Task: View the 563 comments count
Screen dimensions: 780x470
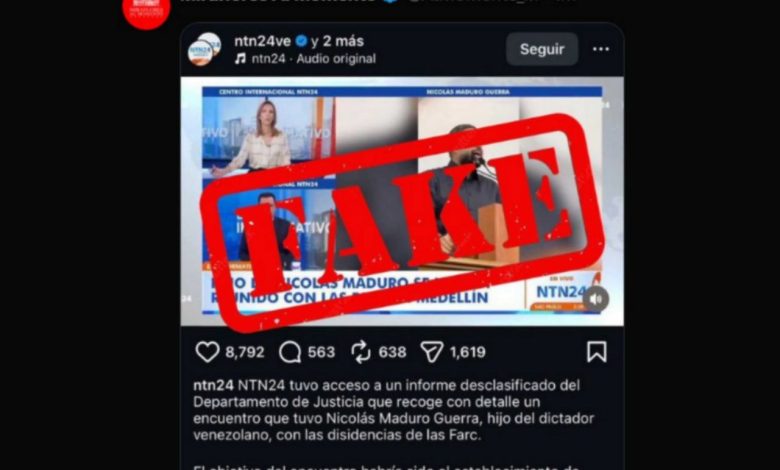Action: tap(321, 353)
